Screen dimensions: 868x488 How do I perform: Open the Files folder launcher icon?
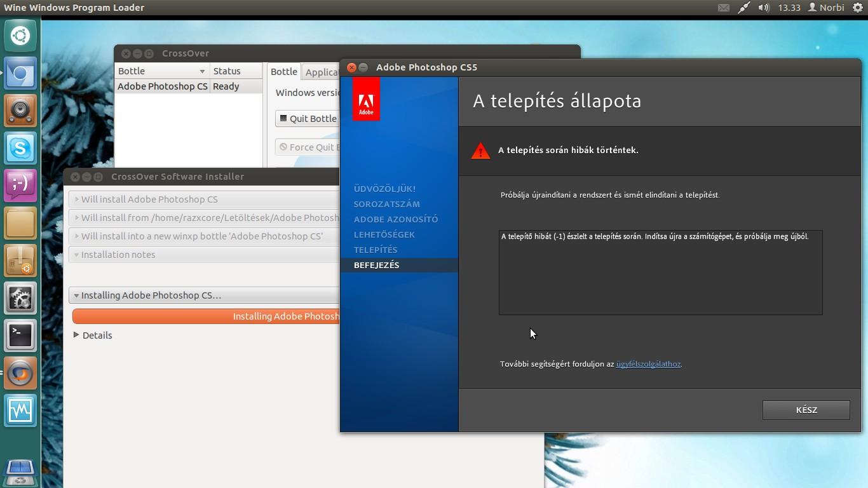pos(20,223)
